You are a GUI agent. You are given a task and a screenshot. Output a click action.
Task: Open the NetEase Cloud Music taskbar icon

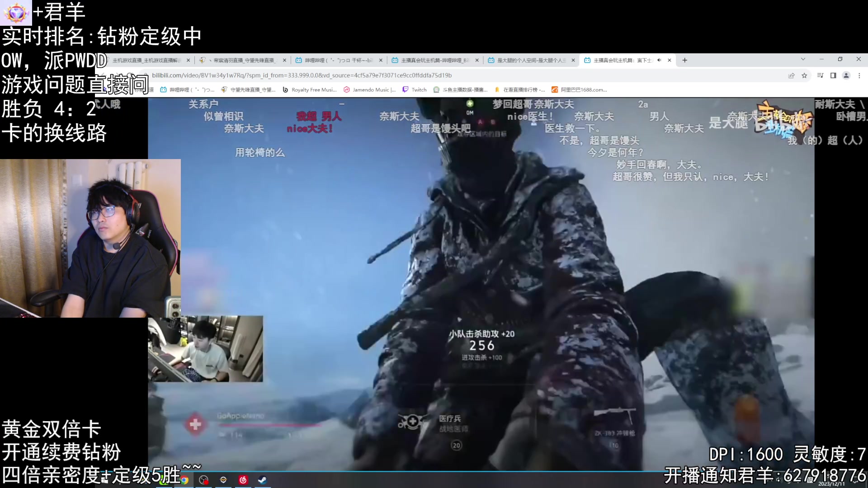pyautogui.click(x=243, y=480)
